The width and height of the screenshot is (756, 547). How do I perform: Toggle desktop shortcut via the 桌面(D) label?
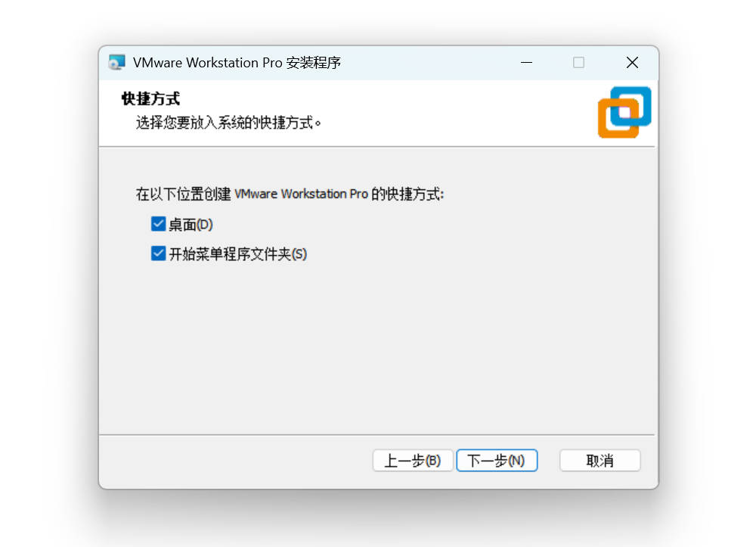(x=191, y=224)
